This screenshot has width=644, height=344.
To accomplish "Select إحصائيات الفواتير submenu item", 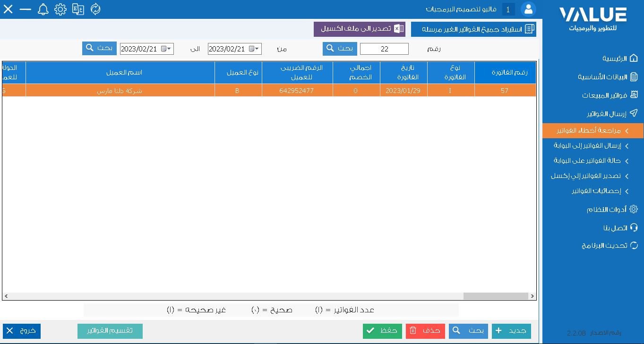I will click(x=600, y=191).
